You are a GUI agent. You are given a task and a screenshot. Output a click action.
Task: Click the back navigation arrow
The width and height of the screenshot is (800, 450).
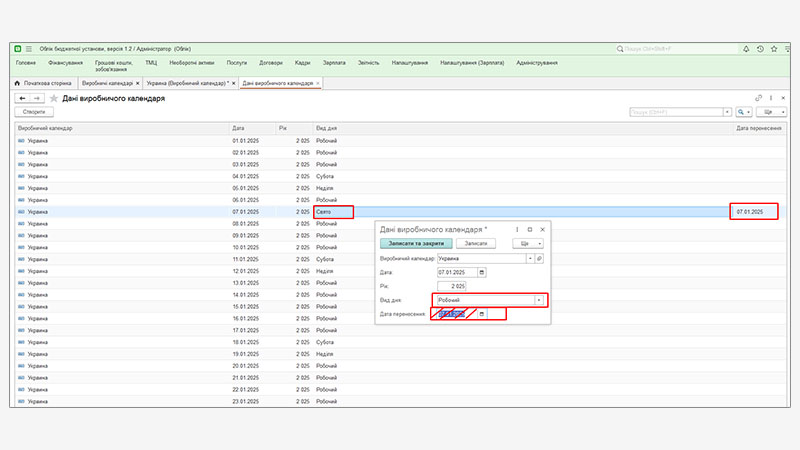pos(22,99)
